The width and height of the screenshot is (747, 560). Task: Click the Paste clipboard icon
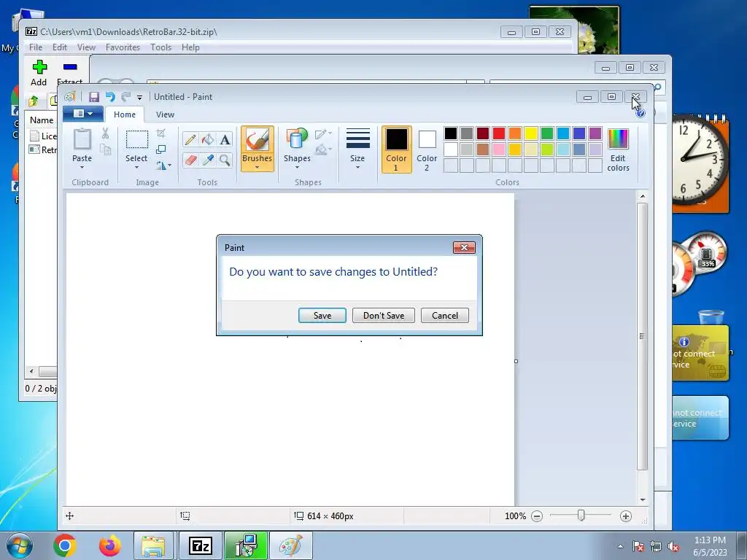82,141
